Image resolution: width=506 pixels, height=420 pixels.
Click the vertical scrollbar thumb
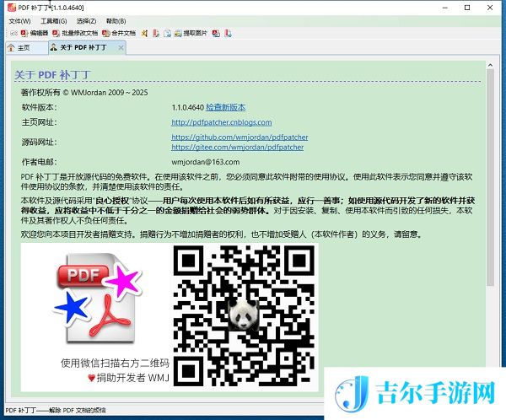(490, 178)
